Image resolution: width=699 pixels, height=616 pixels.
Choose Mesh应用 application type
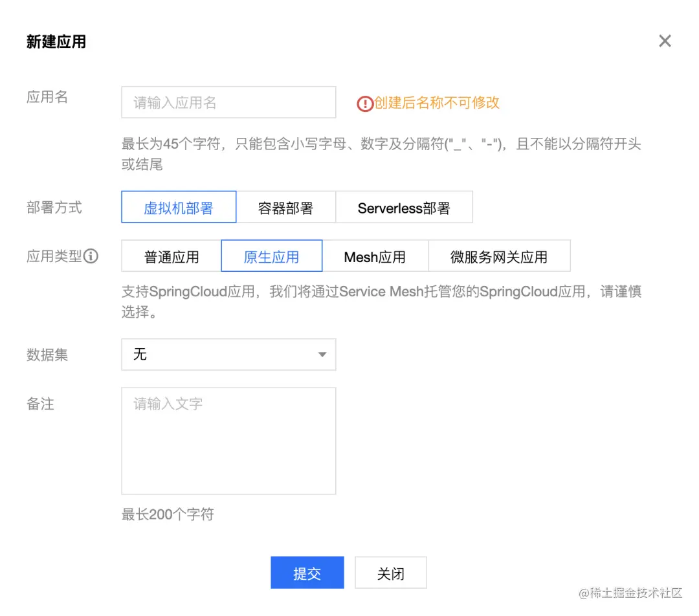pyautogui.click(x=375, y=256)
